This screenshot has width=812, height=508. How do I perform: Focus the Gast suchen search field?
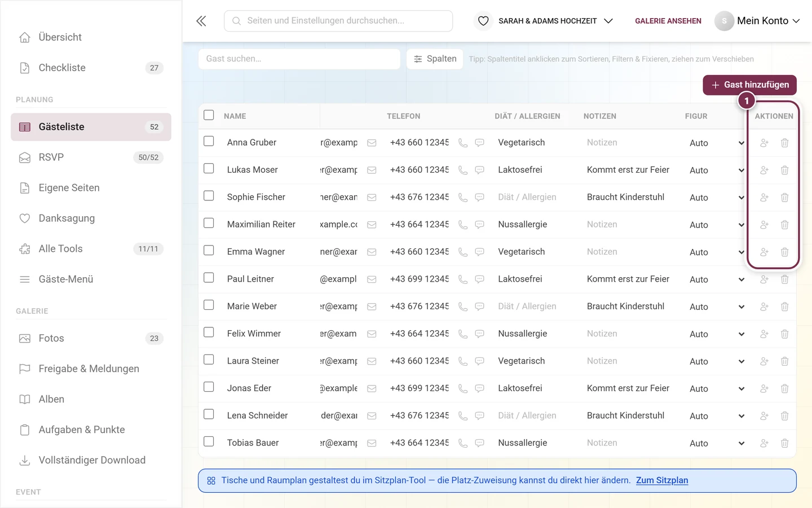coord(299,59)
